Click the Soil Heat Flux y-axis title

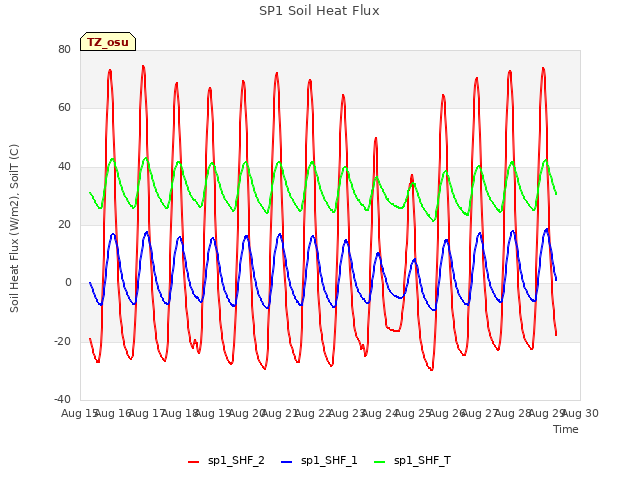coord(14,228)
